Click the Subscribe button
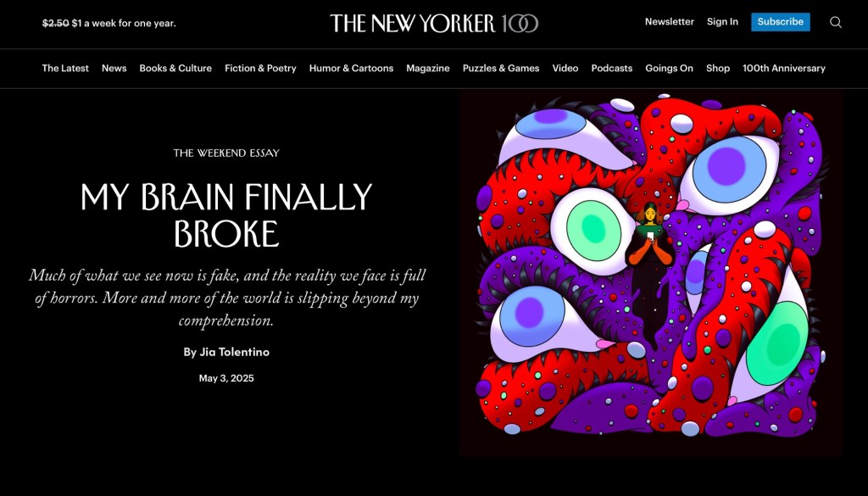 coord(780,21)
